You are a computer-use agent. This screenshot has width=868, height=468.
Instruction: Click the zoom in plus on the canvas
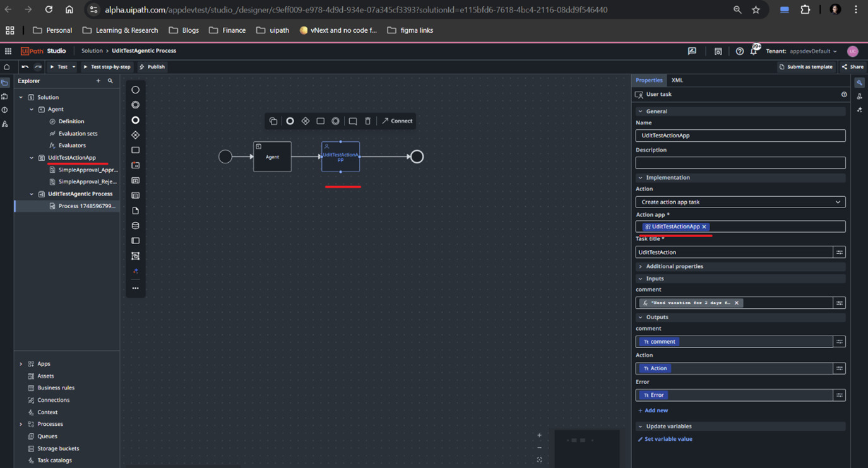coord(539,435)
